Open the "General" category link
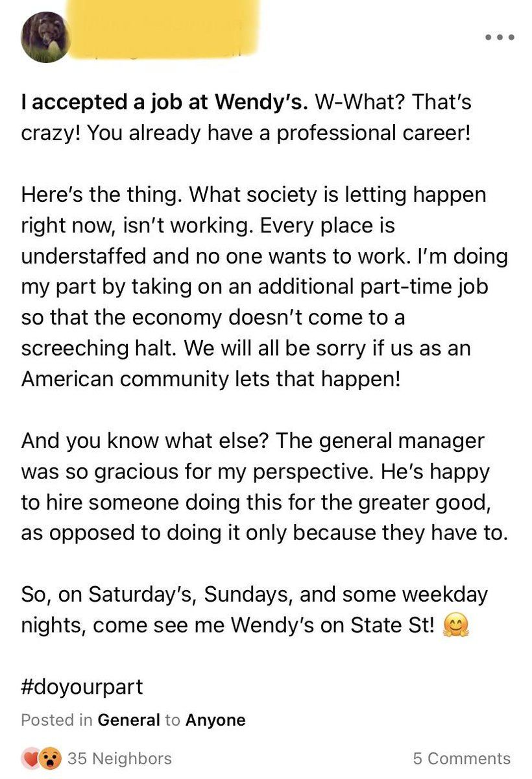Screen dimensions: 532x779 click(128, 720)
